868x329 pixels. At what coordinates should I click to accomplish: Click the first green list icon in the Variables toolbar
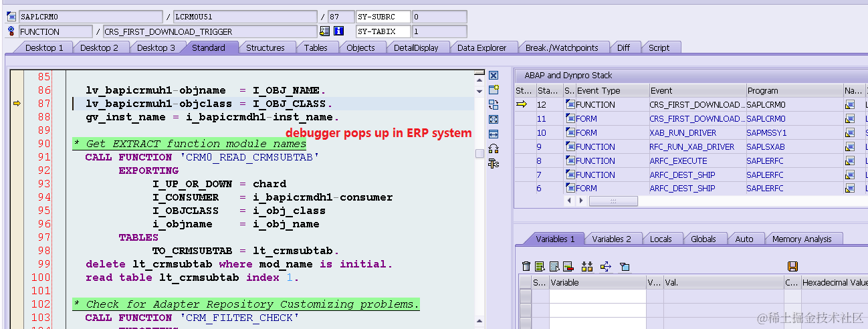540,266
